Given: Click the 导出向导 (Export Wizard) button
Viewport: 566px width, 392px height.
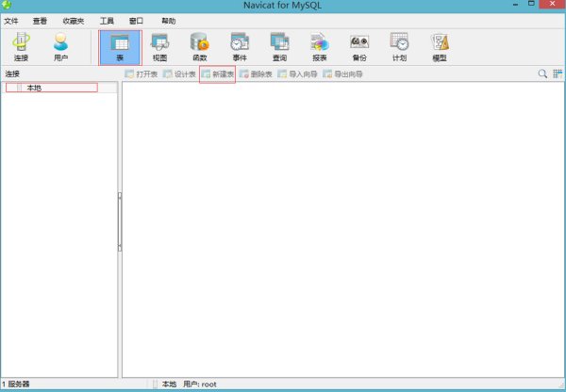Looking at the screenshot, I should pos(342,73).
